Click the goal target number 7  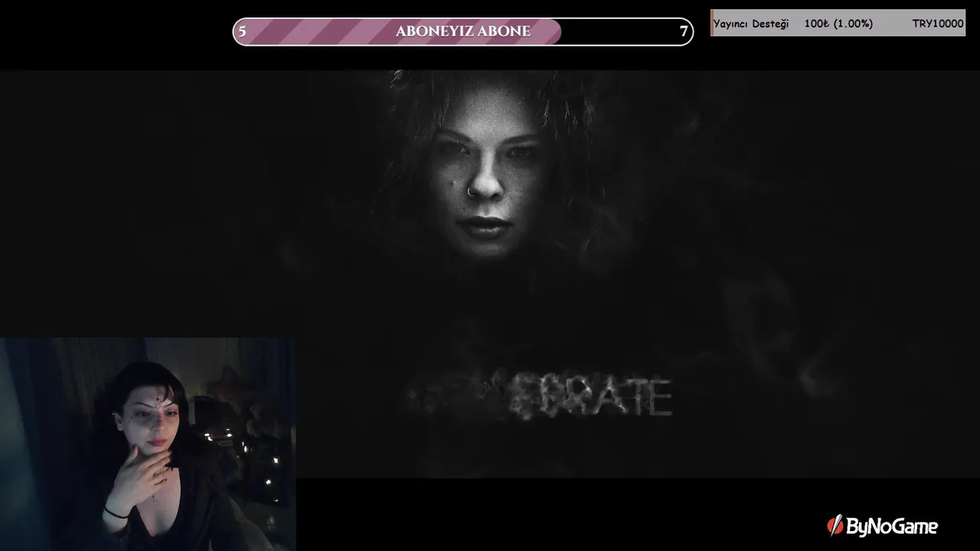684,31
